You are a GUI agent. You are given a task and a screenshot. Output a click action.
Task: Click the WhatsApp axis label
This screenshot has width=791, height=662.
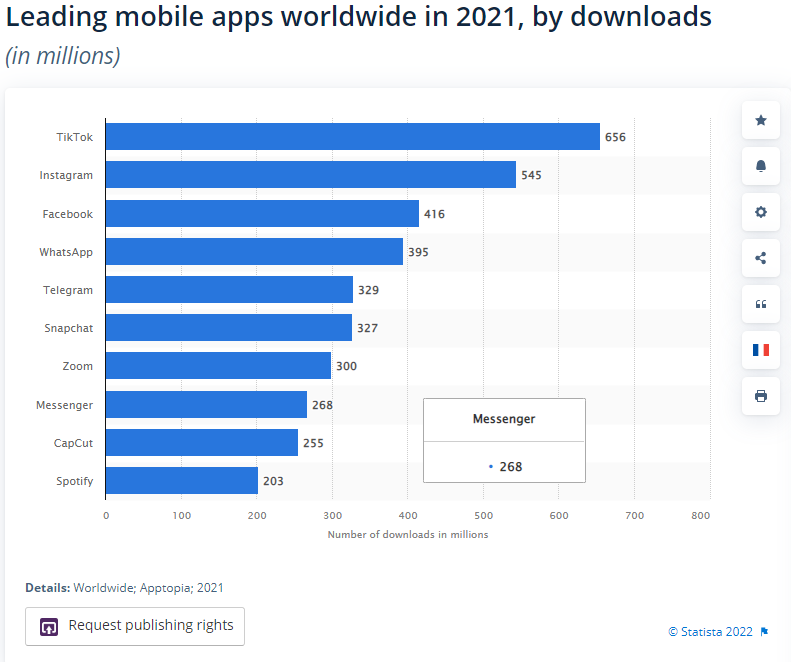[66, 252]
